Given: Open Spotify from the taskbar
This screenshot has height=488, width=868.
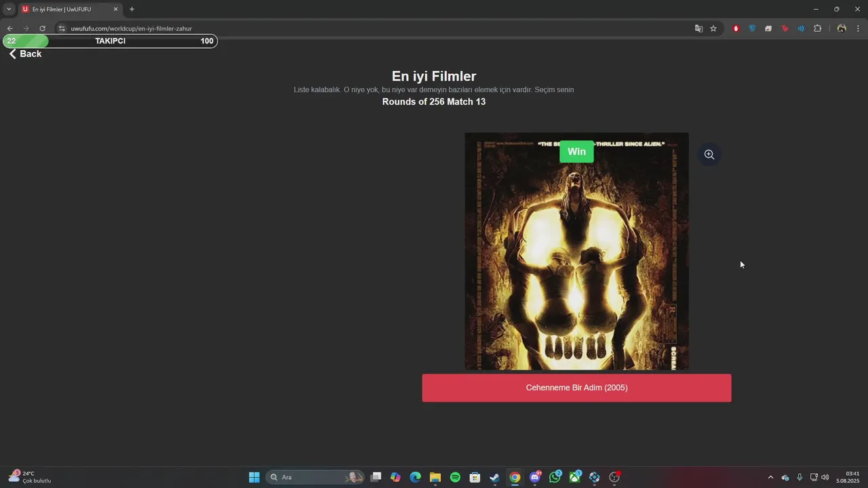Looking at the screenshot, I should (455, 477).
